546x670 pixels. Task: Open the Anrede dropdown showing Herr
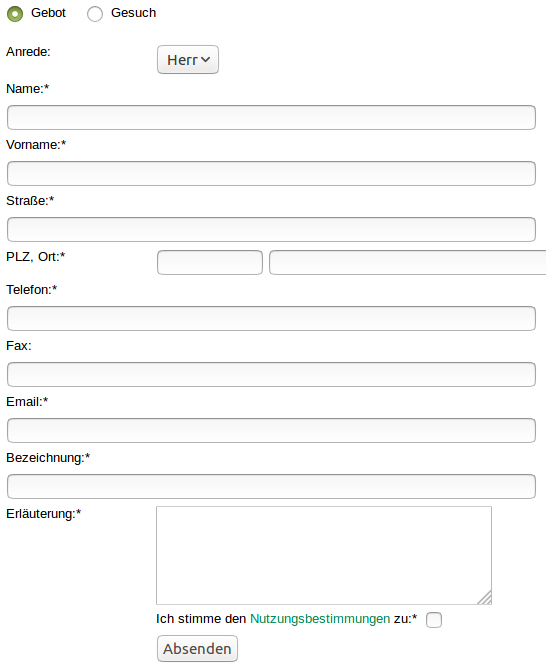[188, 59]
